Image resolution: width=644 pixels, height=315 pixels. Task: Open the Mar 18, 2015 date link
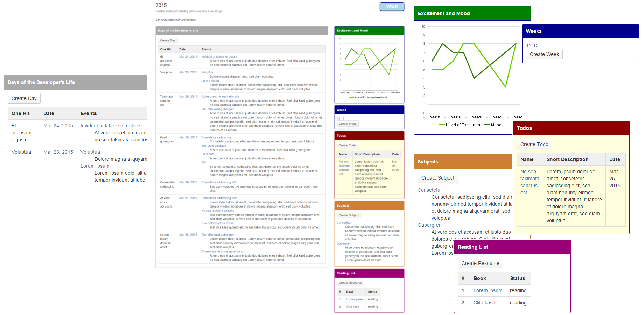[x=188, y=182]
